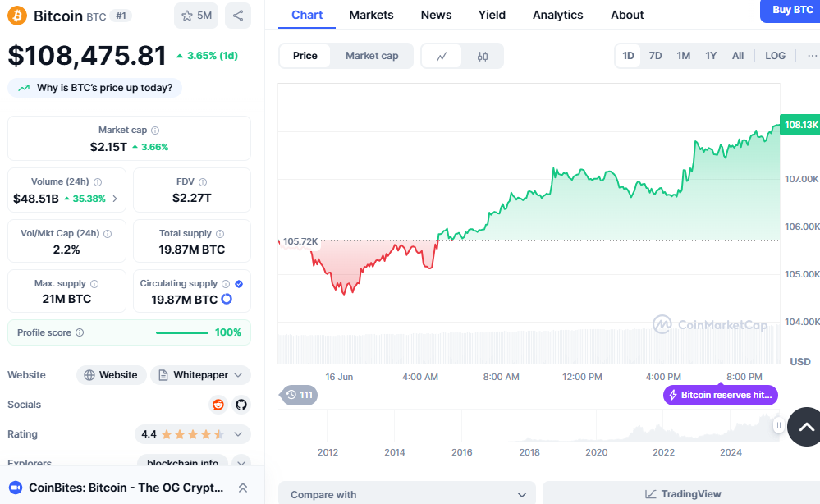Click the scroll-to-top arrow button
This screenshot has width=820, height=504.
[x=806, y=427]
